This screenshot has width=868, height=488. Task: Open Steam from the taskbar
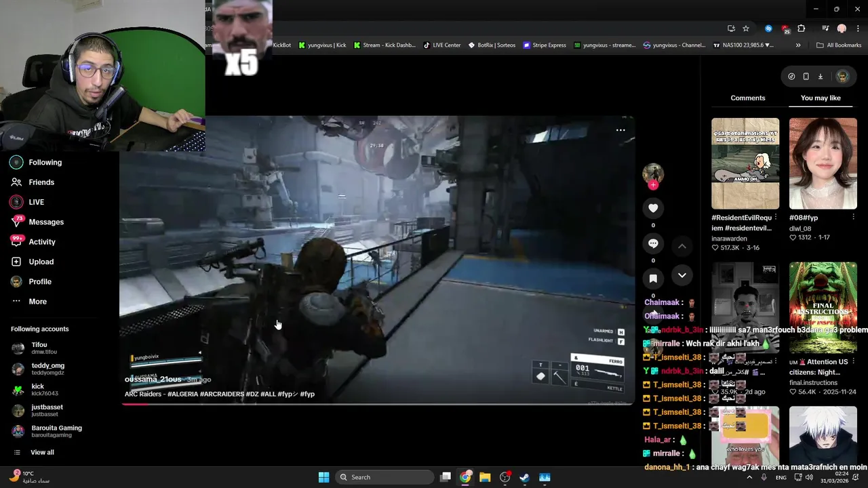coord(524,477)
